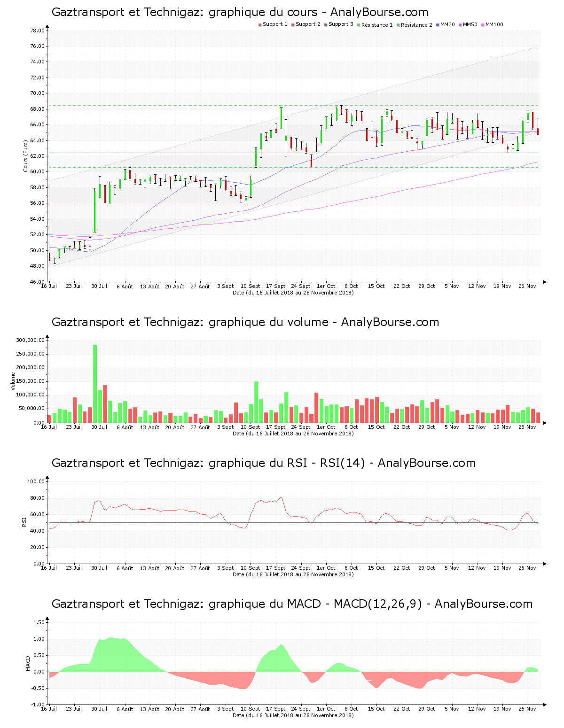Click the 150,000 green volume bar at 10 Sept
Screen dimensions: 564x728
point(256,402)
